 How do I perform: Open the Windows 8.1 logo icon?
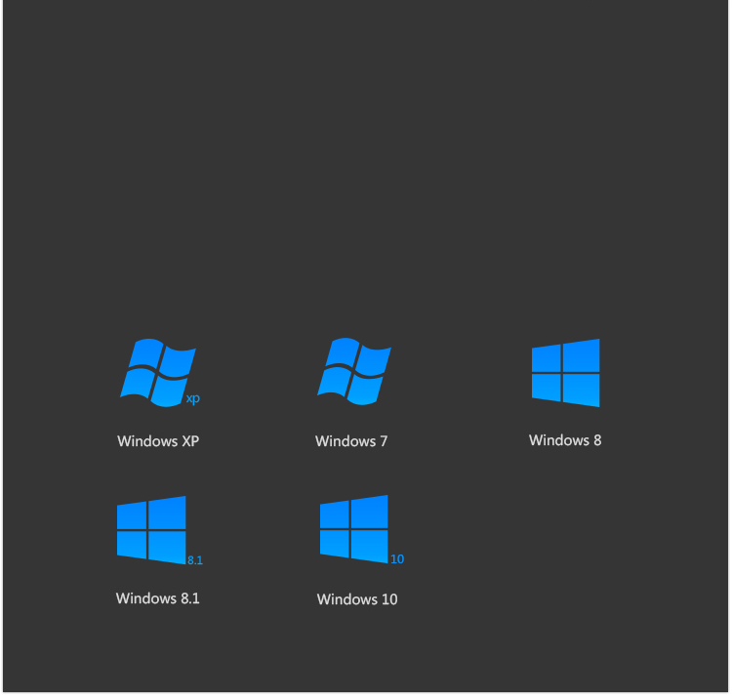click(159, 530)
